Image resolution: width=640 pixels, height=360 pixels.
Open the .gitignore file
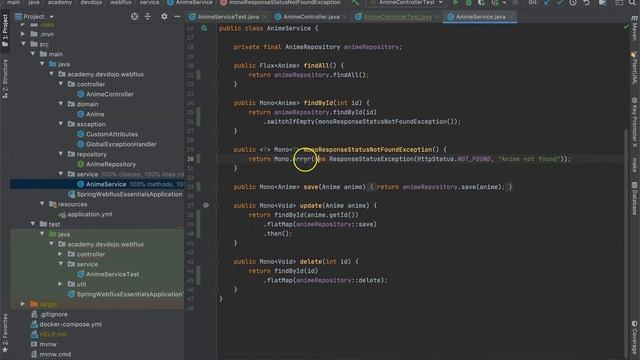click(53, 314)
